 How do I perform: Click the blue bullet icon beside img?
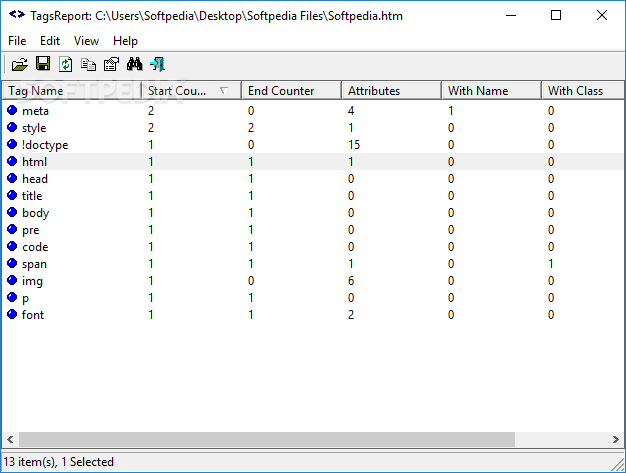click(12, 281)
